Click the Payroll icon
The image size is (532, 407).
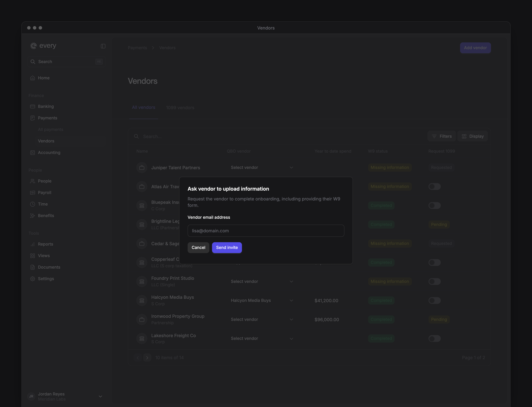(32, 193)
